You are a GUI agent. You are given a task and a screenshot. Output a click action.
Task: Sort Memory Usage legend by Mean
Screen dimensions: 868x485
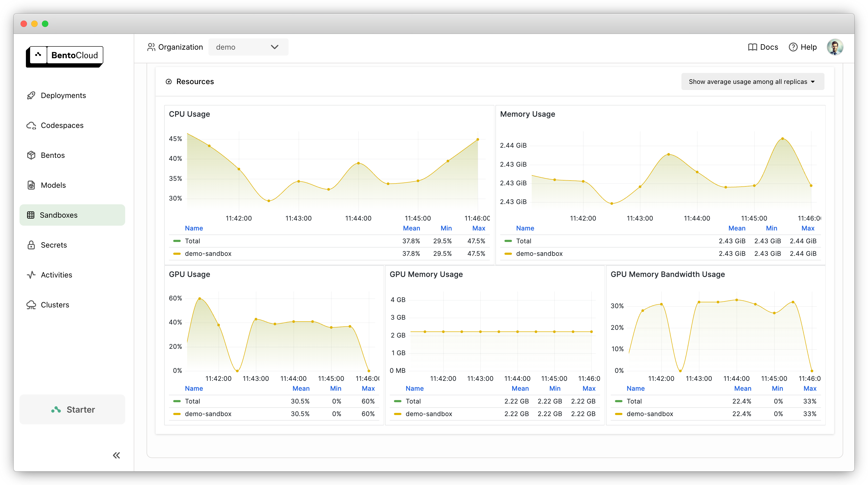tap(737, 228)
